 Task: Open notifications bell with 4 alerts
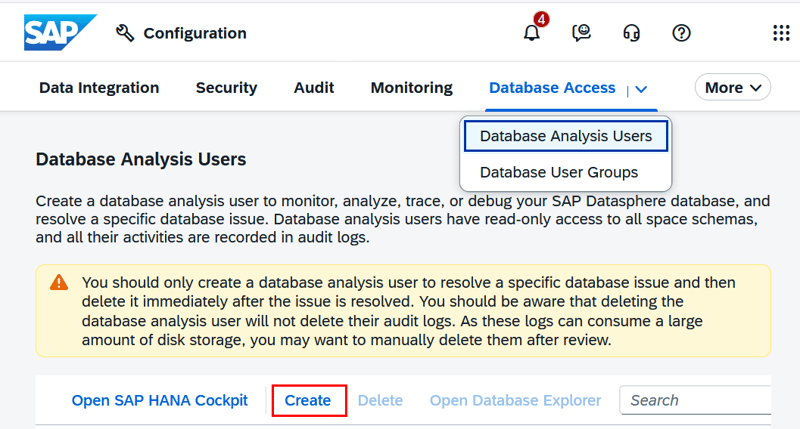532,33
